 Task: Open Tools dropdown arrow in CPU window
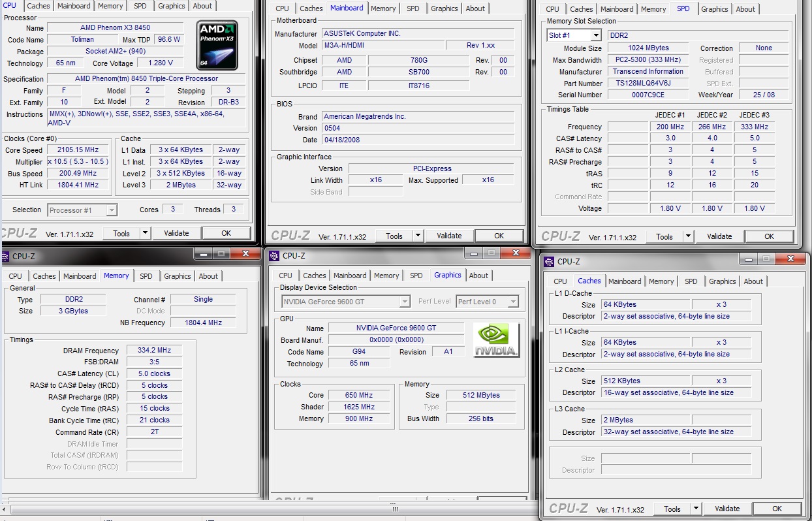pyautogui.click(x=146, y=233)
